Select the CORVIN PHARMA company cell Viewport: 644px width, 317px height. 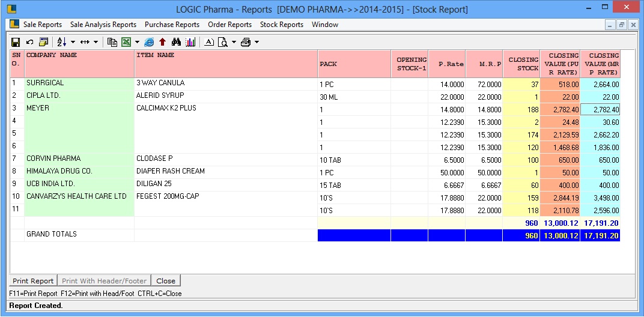(x=79, y=160)
